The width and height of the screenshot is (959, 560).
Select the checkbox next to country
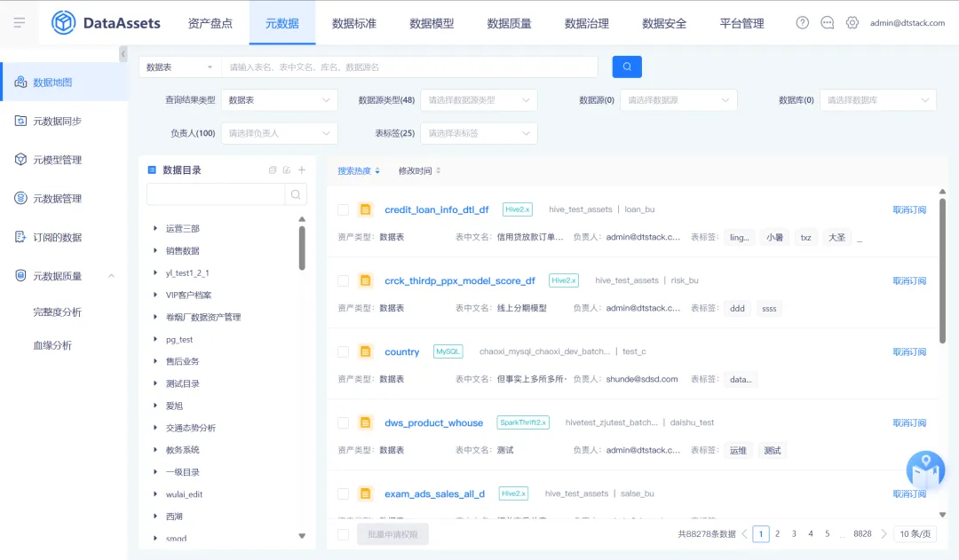343,351
